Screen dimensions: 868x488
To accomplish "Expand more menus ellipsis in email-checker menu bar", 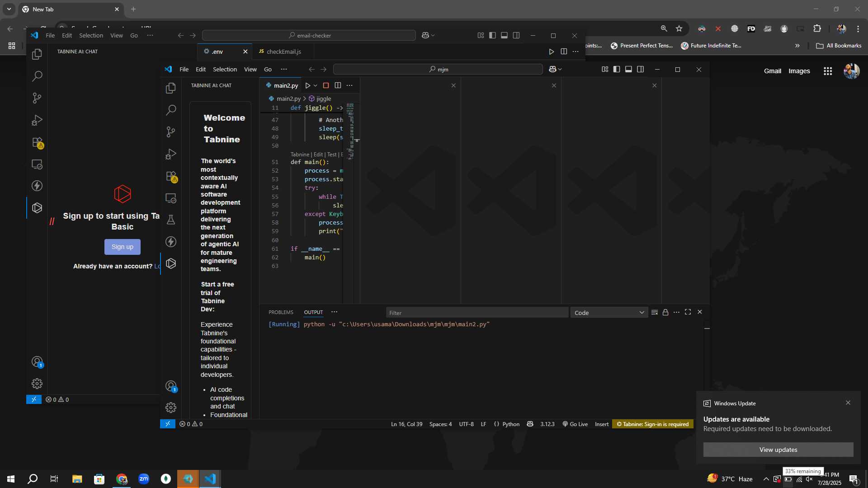I will 150,35.
